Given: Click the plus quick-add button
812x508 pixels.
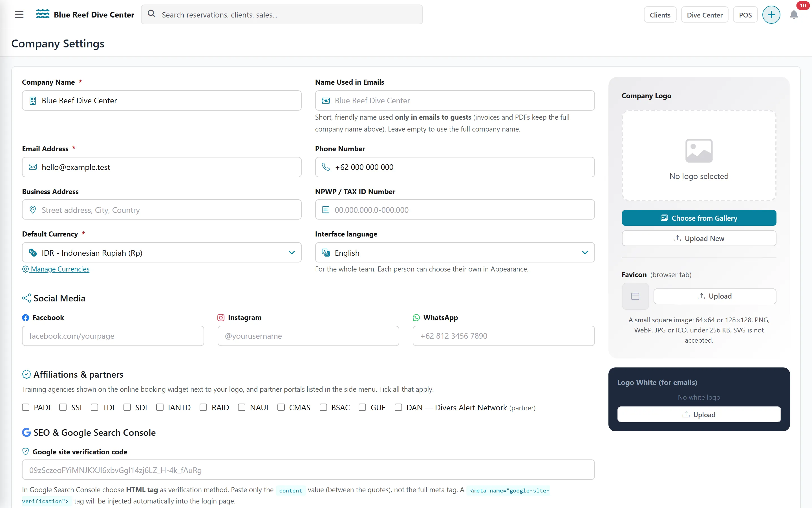Looking at the screenshot, I should pos(771,15).
